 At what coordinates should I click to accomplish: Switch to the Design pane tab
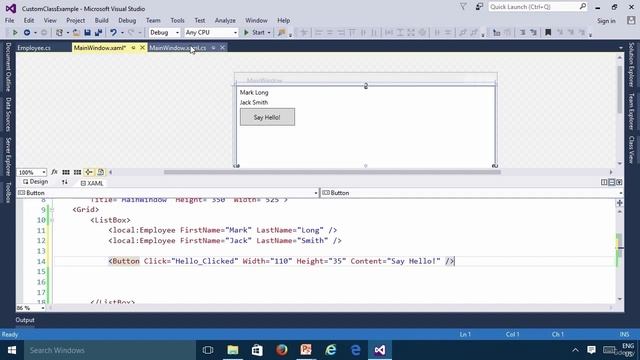pos(36,182)
